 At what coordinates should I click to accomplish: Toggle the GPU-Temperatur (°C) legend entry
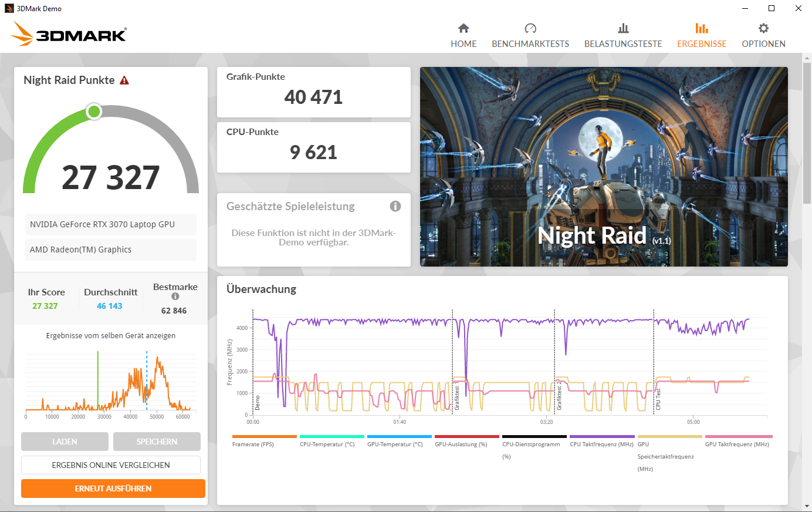coord(399,442)
